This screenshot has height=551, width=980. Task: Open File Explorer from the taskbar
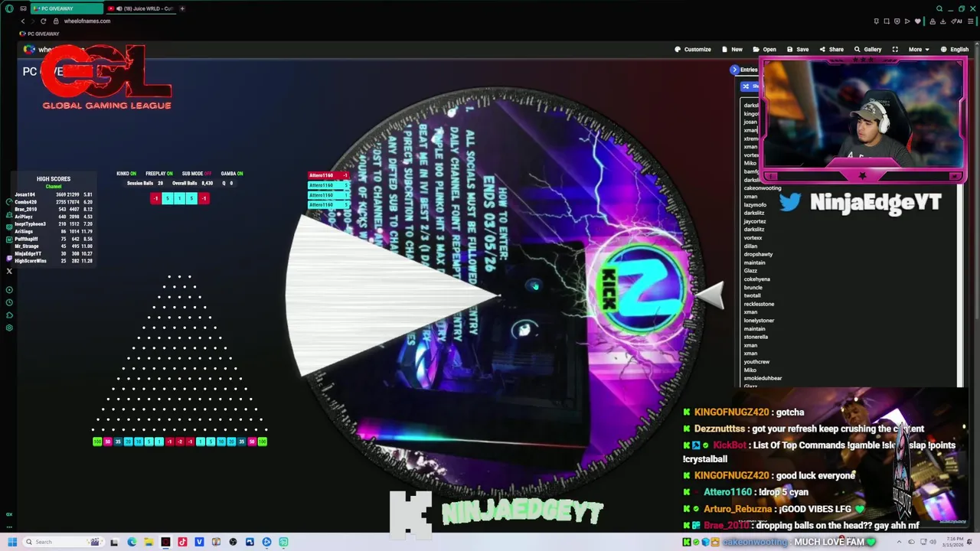click(149, 542)
